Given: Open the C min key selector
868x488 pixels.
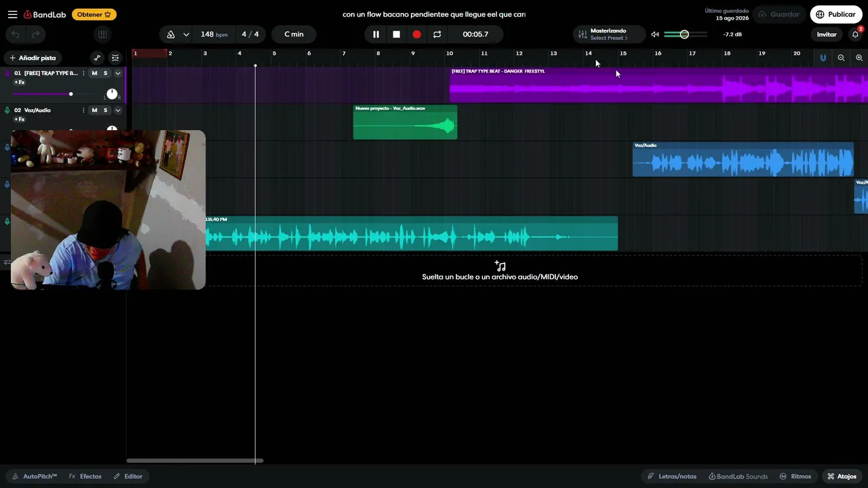Looking at the screenshot, I should pos(294,35).
